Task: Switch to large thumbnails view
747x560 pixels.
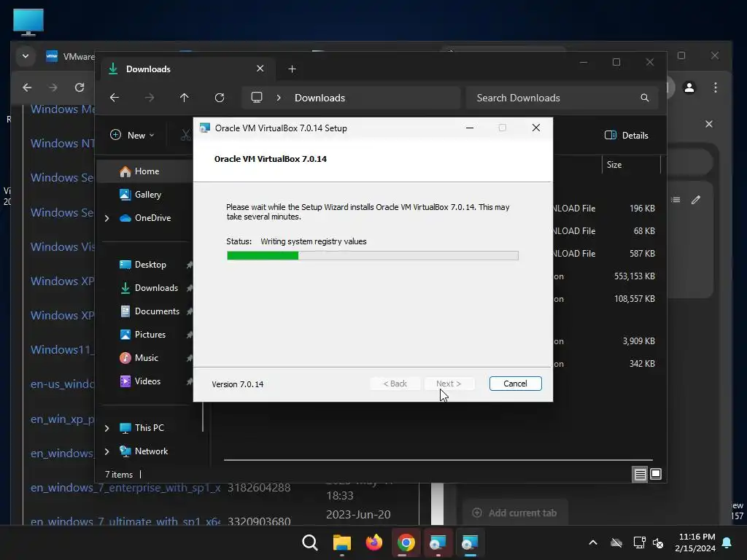Action: 656,474
